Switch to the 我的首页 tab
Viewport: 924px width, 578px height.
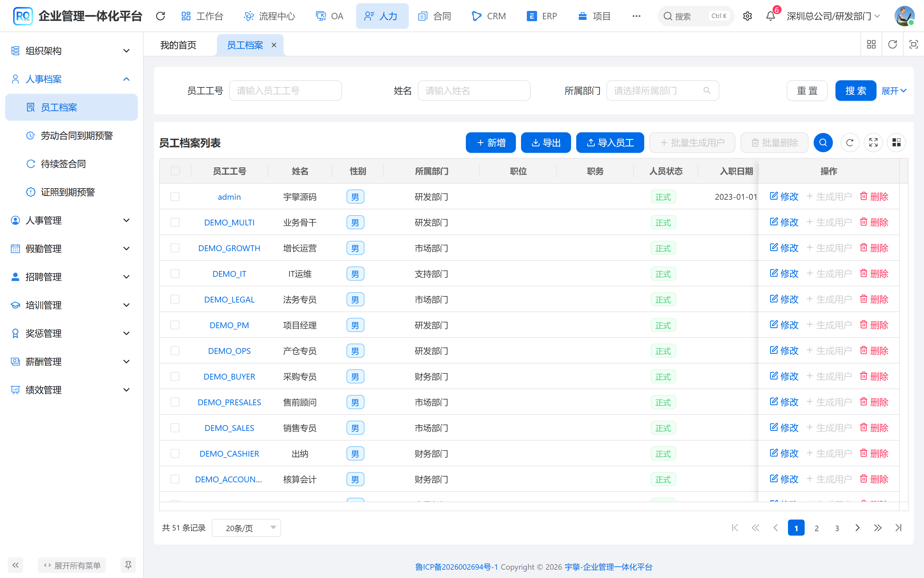coord(178,45)
